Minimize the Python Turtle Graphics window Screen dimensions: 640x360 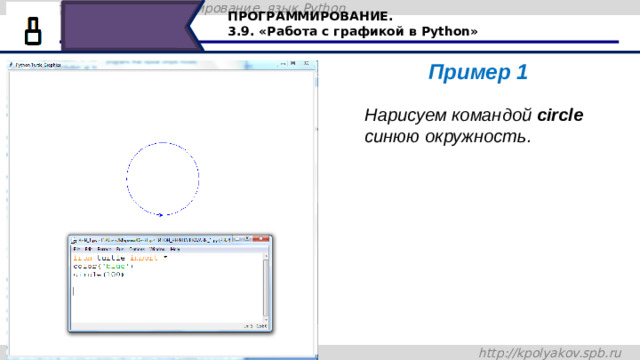(282, 63)
